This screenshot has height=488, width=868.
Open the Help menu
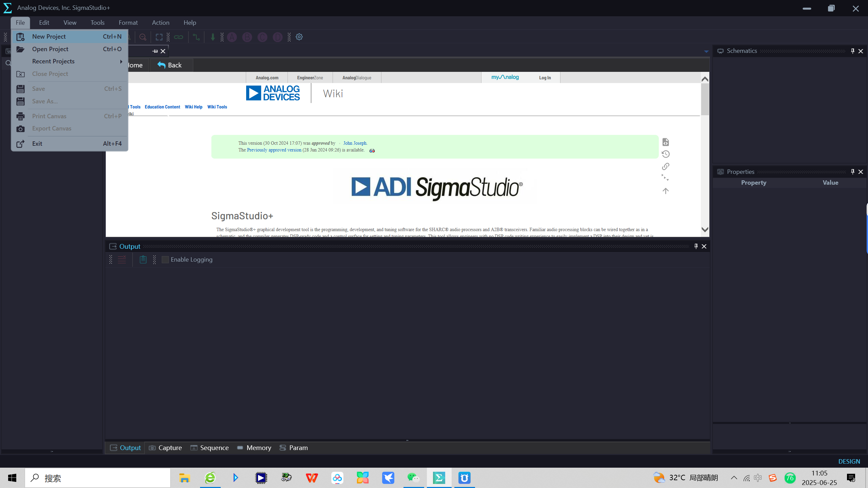tap(190, 23)
